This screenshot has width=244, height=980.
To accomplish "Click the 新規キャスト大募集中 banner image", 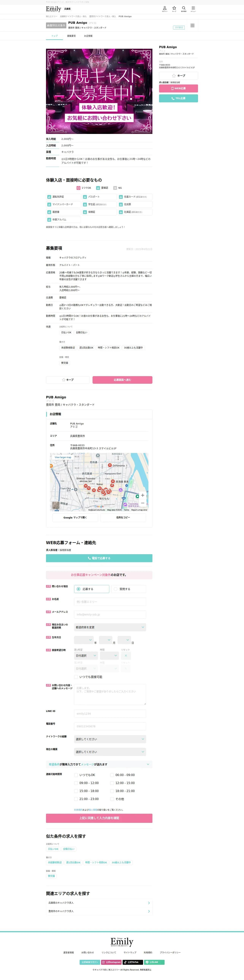I will click(x=99, y=91).
